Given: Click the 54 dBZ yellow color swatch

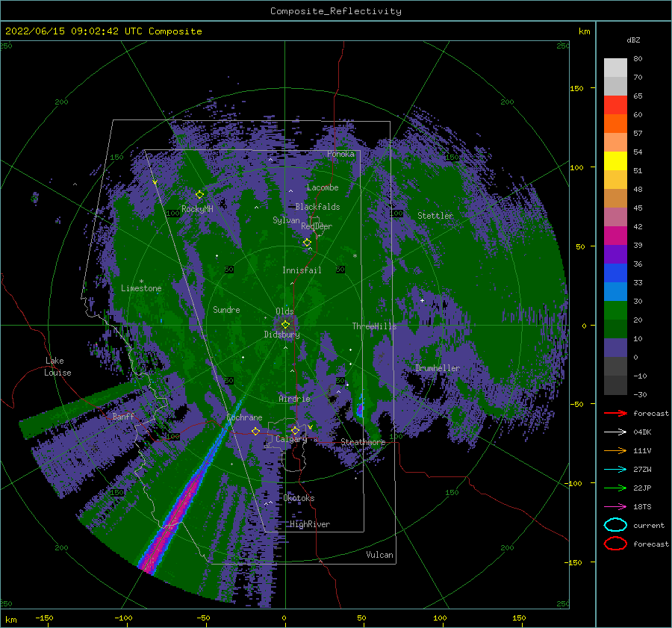Looking at the screenshot, I should [x=615, y=161].
